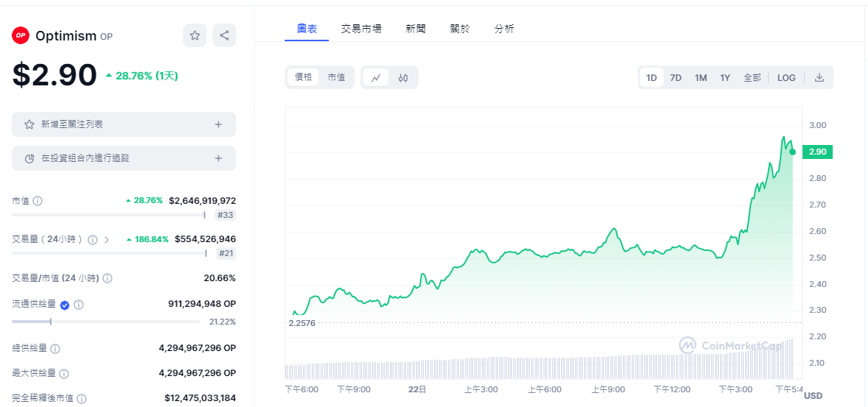The height and width of the screenshot is (407, 868).
Task: Click fully diluted value $12,475,033,184
Action: pos(200,398)
